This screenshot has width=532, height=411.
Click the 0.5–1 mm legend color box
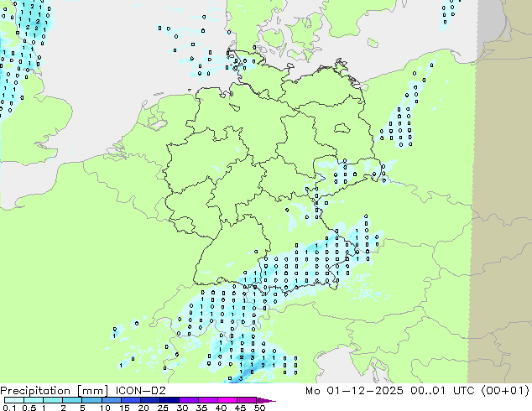click(x=34, y=400)
